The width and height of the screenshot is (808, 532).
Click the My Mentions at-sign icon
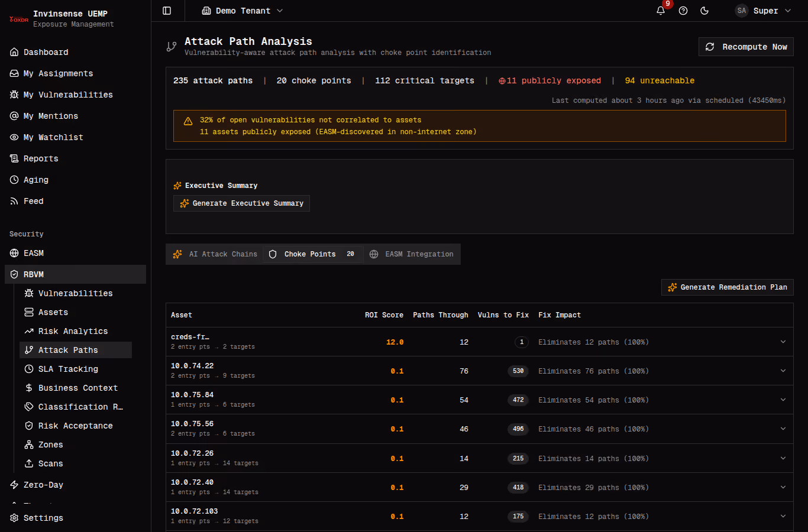coord(14,116)
